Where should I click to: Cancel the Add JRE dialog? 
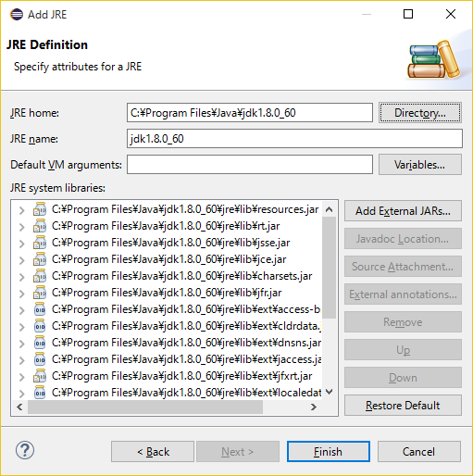tap(419, 452)
